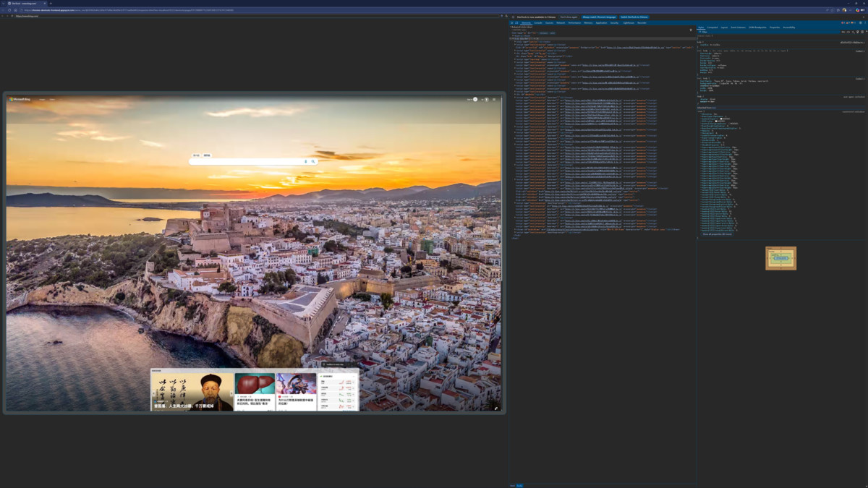Toggle the :hov element state button

point(843,32)
